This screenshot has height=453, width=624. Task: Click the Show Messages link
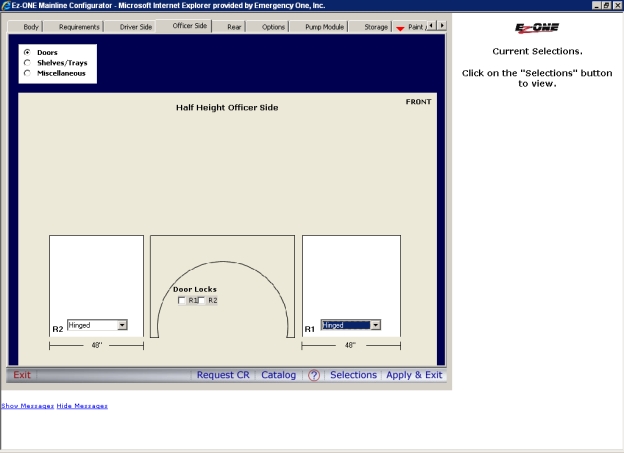click(x=27, y=406)
